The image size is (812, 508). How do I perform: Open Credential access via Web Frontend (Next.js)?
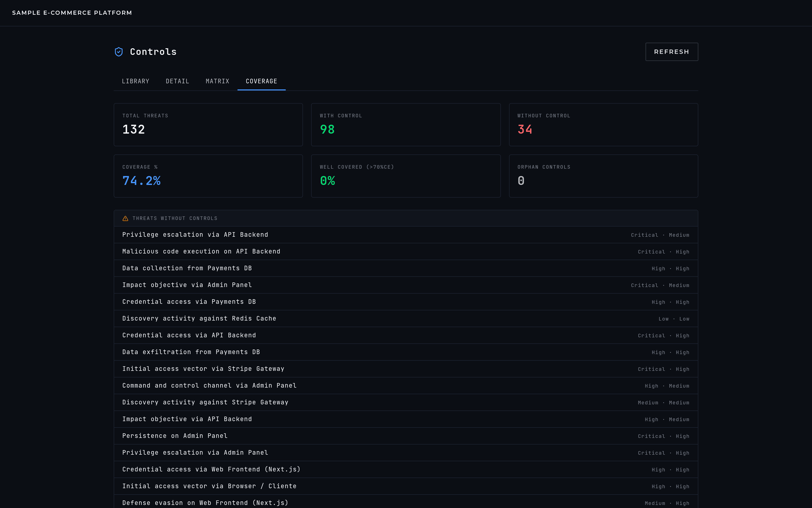406,469
